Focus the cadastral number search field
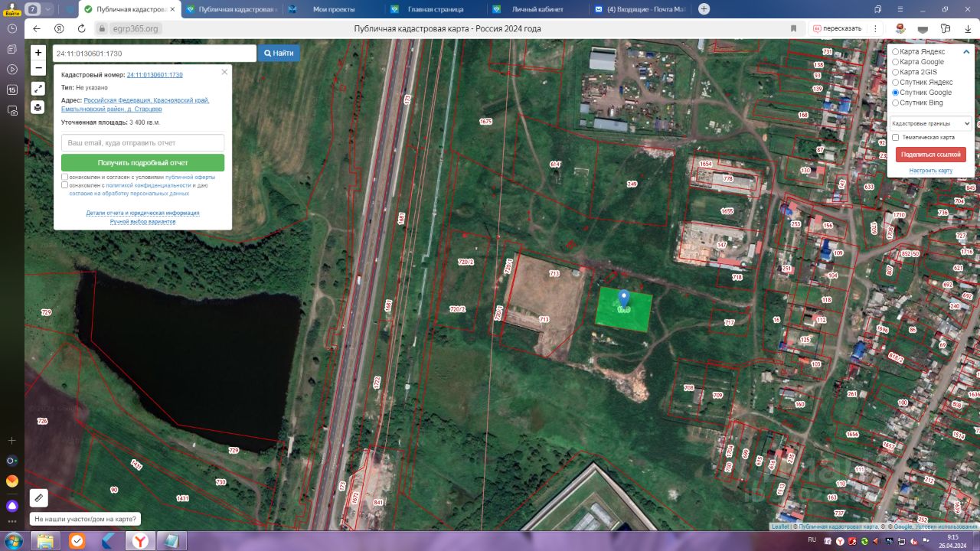980x551 pixels. (x=154, y=53)
